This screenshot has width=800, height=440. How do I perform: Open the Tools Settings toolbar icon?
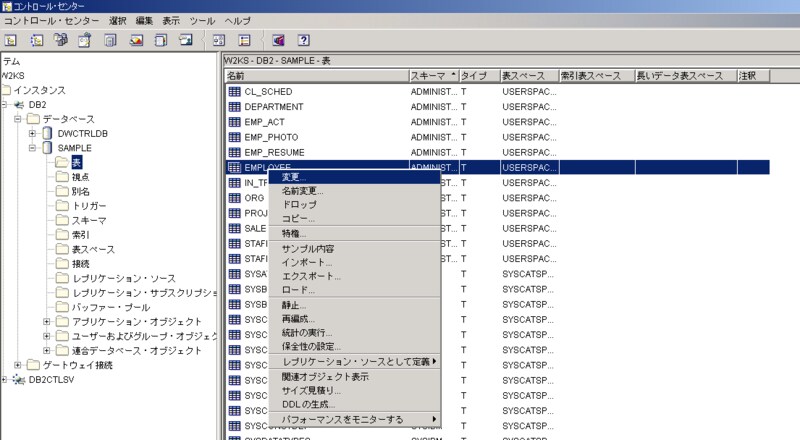pos(219,40)
